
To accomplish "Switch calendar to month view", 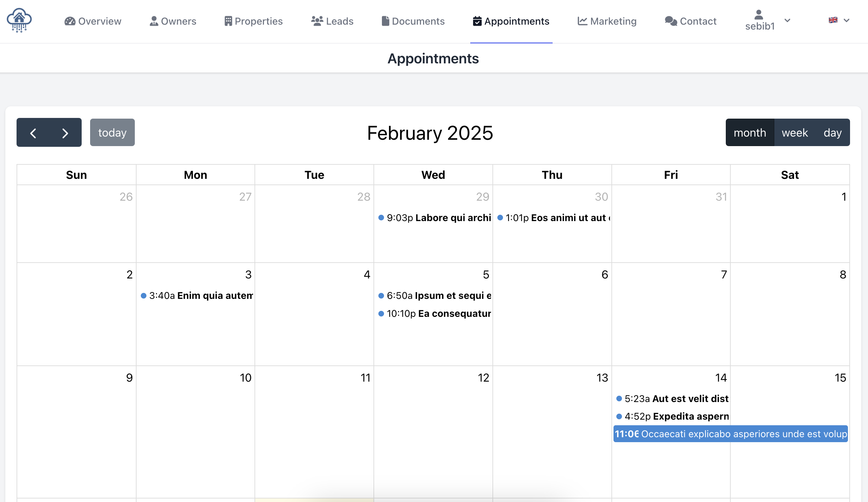I will (750, 132).
